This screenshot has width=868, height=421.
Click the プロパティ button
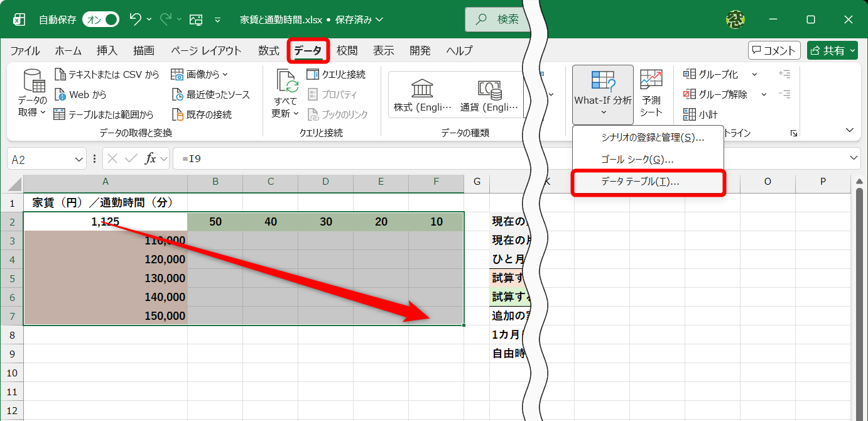click(332, 94)
